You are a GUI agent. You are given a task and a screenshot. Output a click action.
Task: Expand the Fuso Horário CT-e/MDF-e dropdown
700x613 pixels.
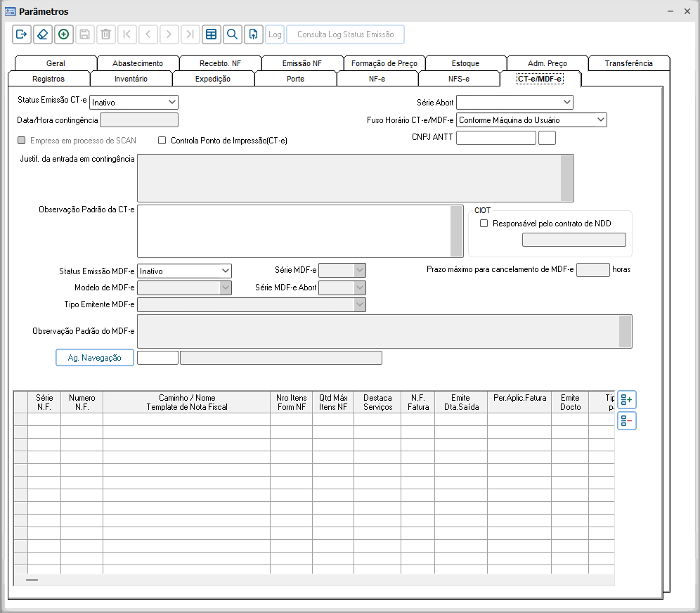(x=600, y=120)
